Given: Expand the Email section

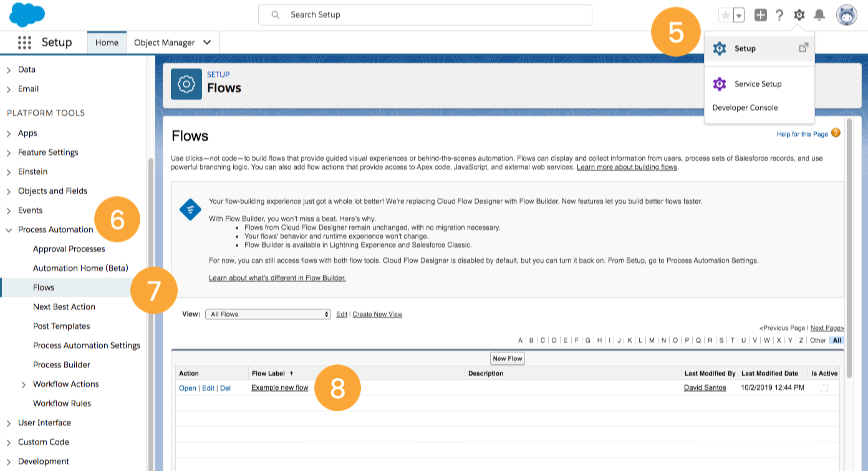Looking at the screenshot, I should (9, 89).
